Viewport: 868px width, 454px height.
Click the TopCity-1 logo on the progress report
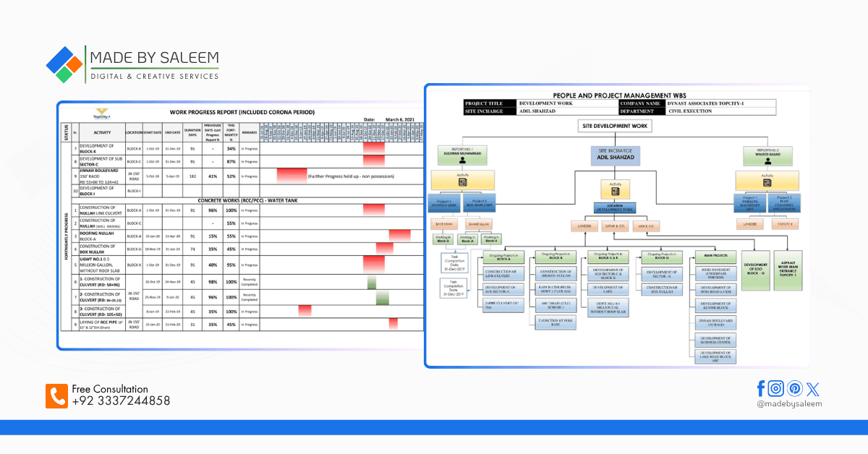tap(102, 112)
